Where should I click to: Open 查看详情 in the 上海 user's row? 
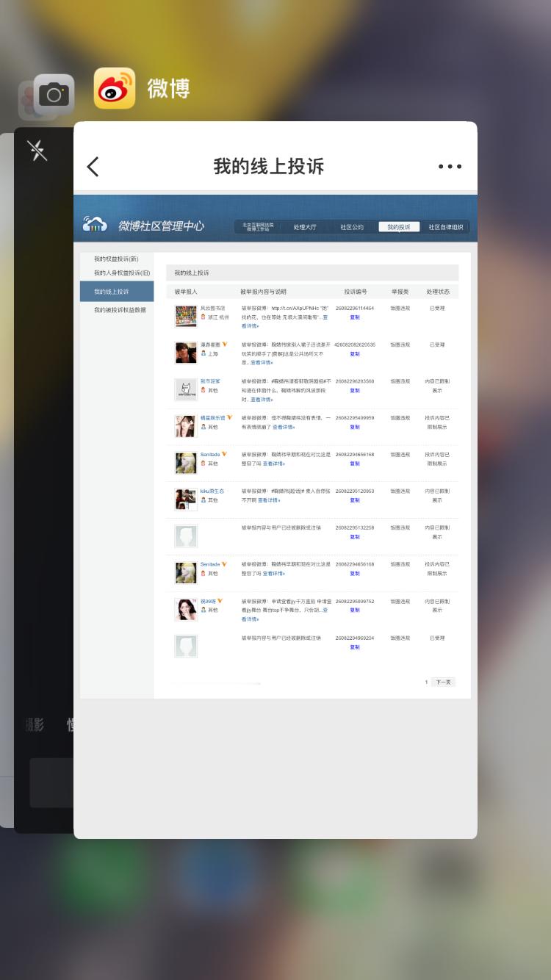pyautogui.click(x=262, y=363)
